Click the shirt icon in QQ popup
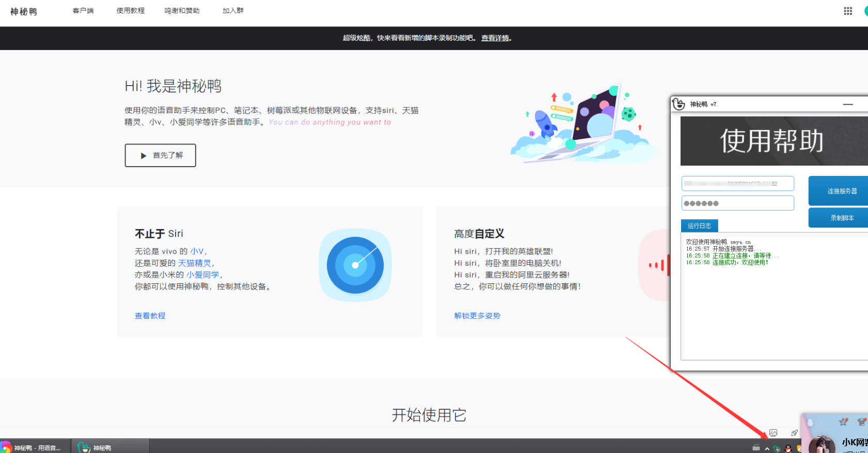Viewport: 868px width, 453px height. pyautogui.click(x=861, y=422)
